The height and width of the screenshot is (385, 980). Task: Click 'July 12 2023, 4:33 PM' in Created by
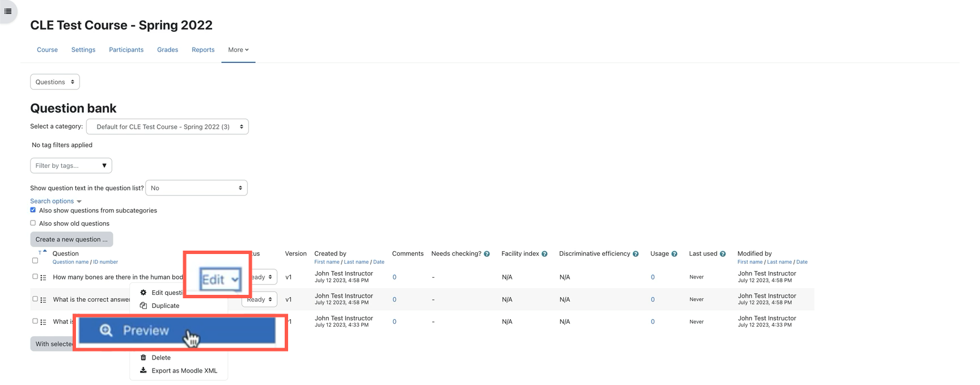pos(341,325)
